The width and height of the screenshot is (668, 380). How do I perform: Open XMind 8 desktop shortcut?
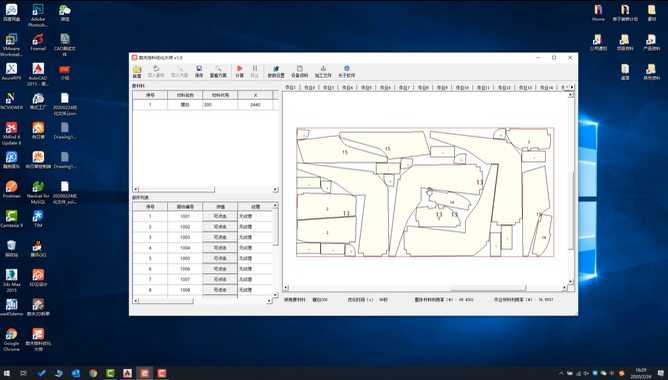click(x=12, y=133)
